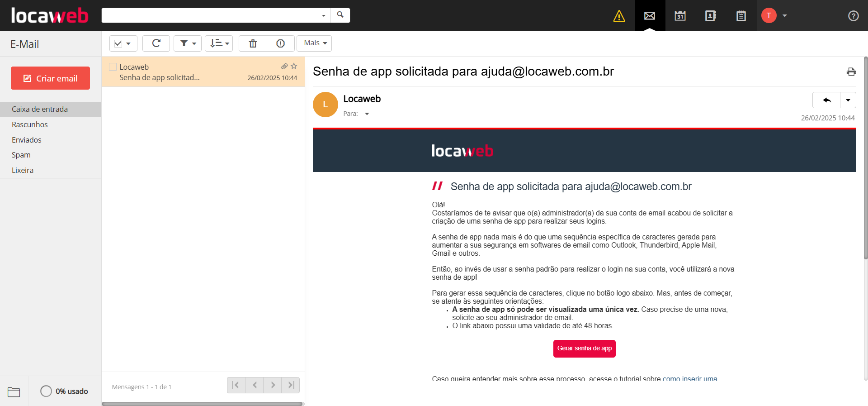868x406 pixels.
Task: Go to last page of messages
Action: tap(291, 385)
